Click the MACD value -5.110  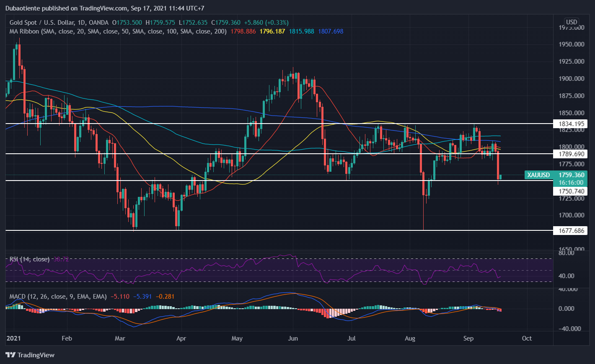(x=120, y=297)
